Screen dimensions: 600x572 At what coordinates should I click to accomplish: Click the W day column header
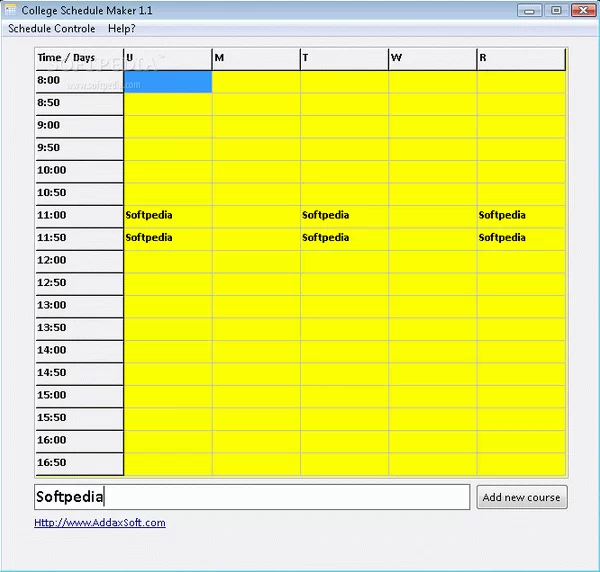click(432, 59)
